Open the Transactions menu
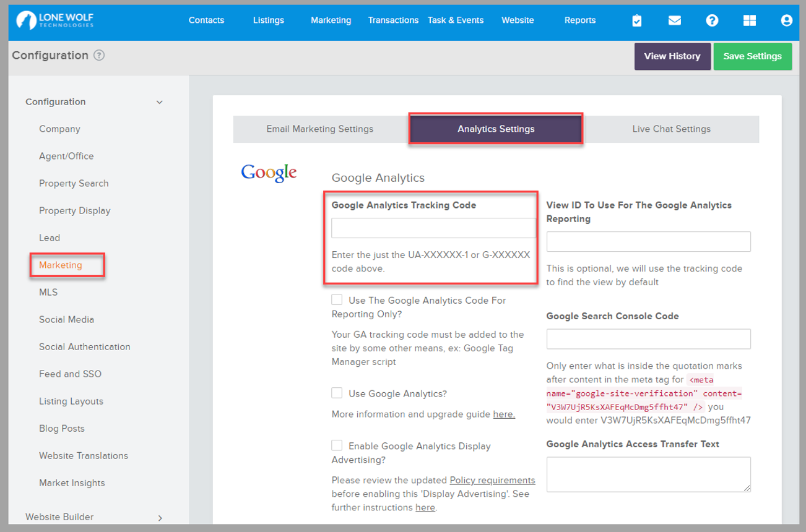 [x=393, y=20]
